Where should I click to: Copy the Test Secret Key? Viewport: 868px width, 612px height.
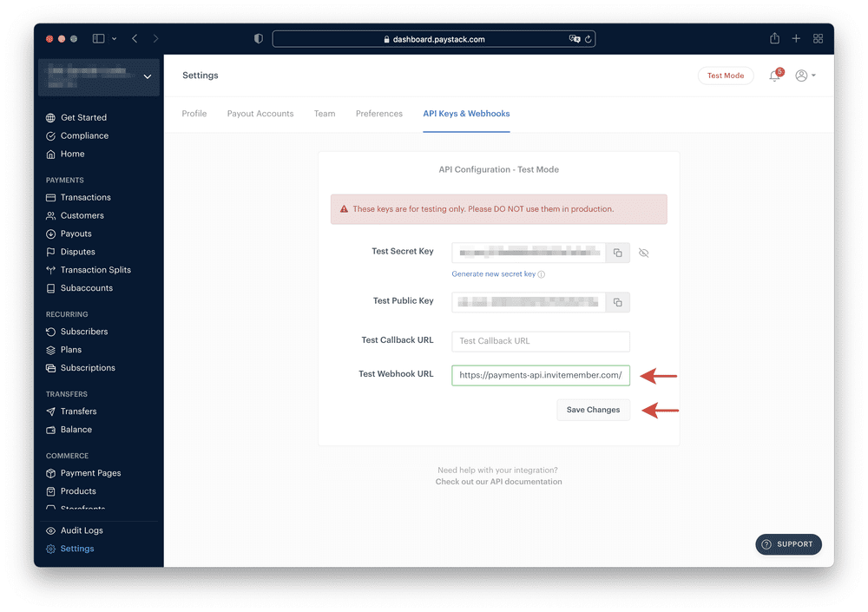coord(616,253)
